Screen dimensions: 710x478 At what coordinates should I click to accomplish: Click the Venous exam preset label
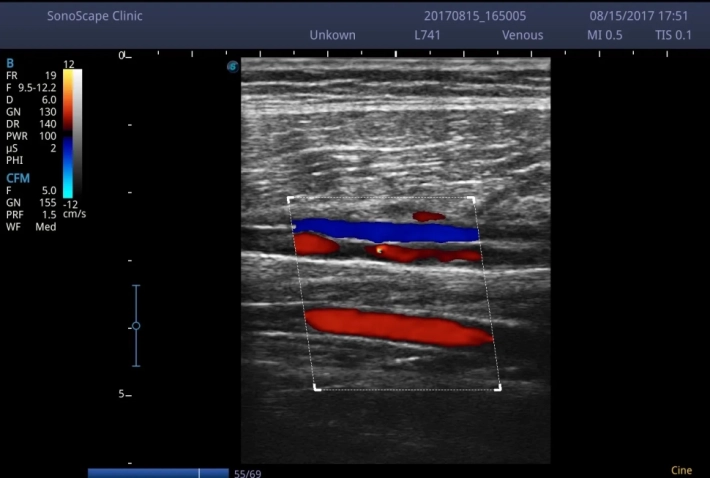pos(522,35)
